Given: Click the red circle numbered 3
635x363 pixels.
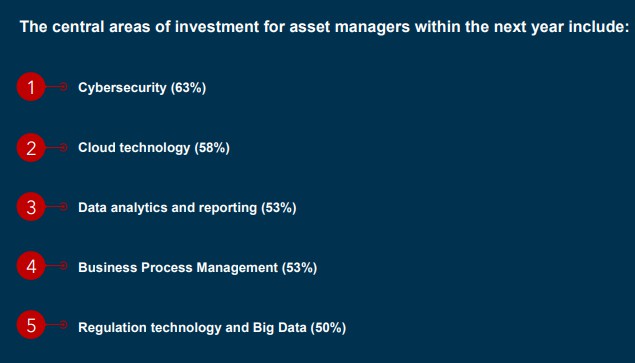Looking at the screenshot, I should coord(31,207).
